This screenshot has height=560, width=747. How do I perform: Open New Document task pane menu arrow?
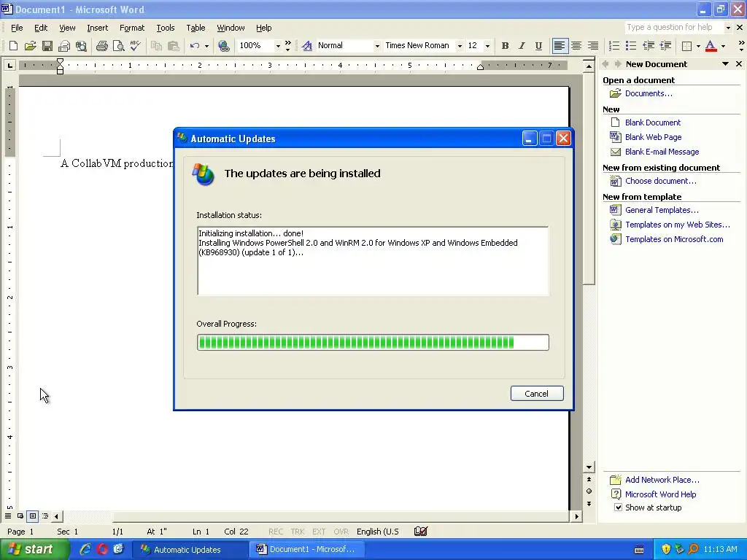click(x=725, y=64)
